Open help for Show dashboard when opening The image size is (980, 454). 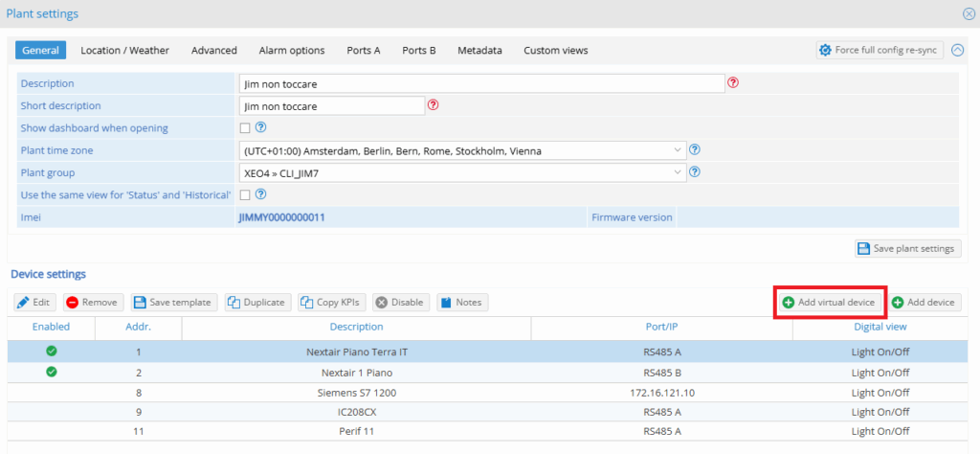click(261, 127)
